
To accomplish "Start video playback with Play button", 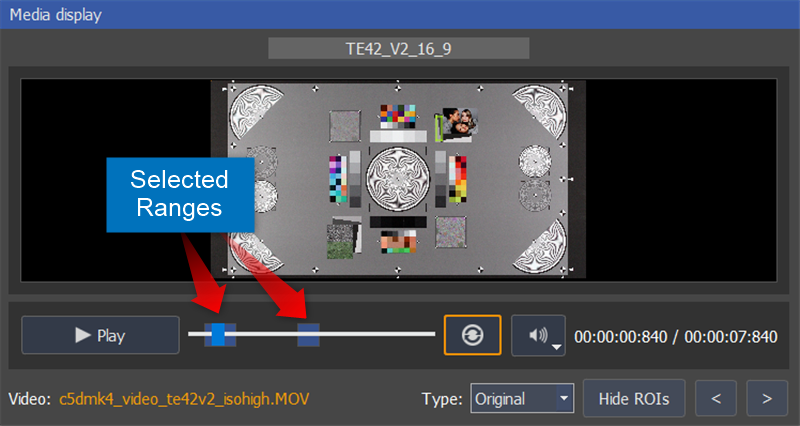I will pos(101,335).
